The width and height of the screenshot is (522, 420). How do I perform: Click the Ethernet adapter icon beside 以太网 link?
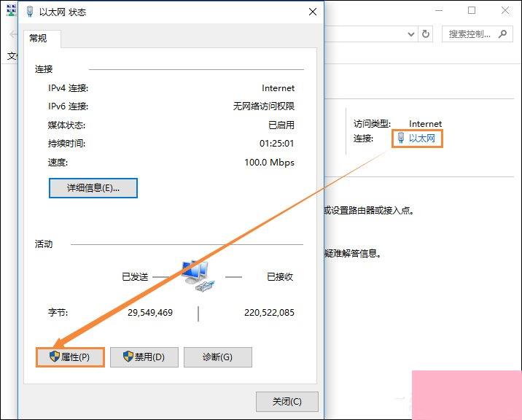click(401, 138)
